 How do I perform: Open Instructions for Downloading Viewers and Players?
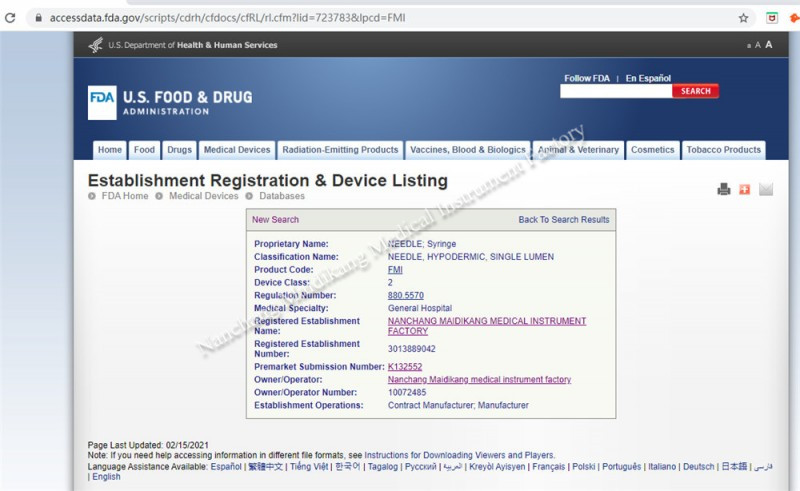pos(459,455)
